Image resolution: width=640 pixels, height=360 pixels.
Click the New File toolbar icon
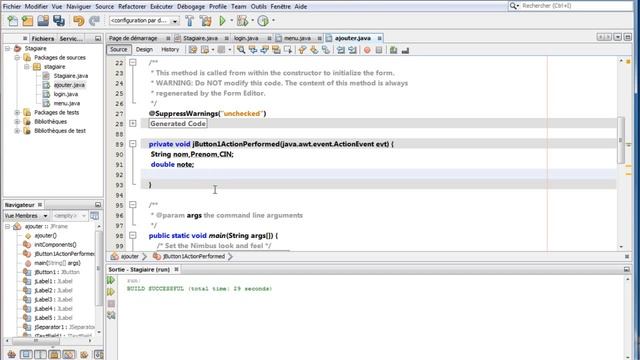click(x=13, y=20)
